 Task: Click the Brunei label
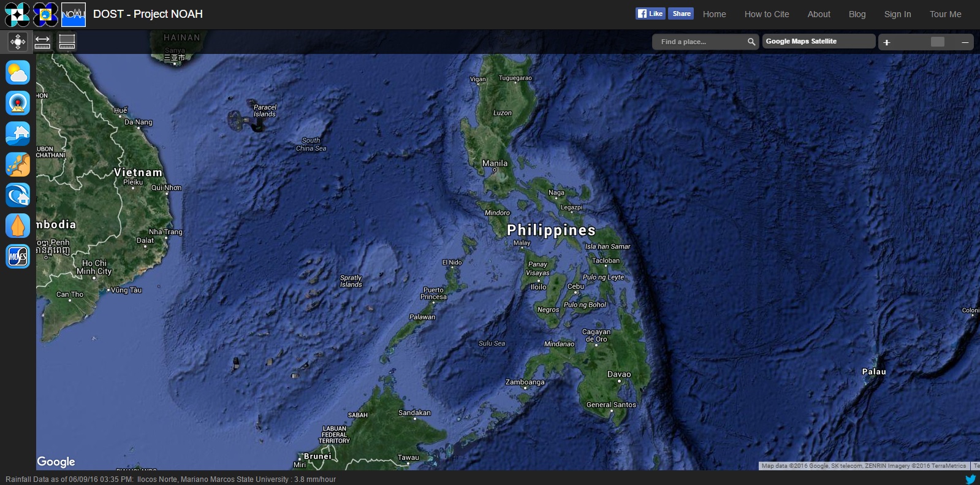(317, 456)
